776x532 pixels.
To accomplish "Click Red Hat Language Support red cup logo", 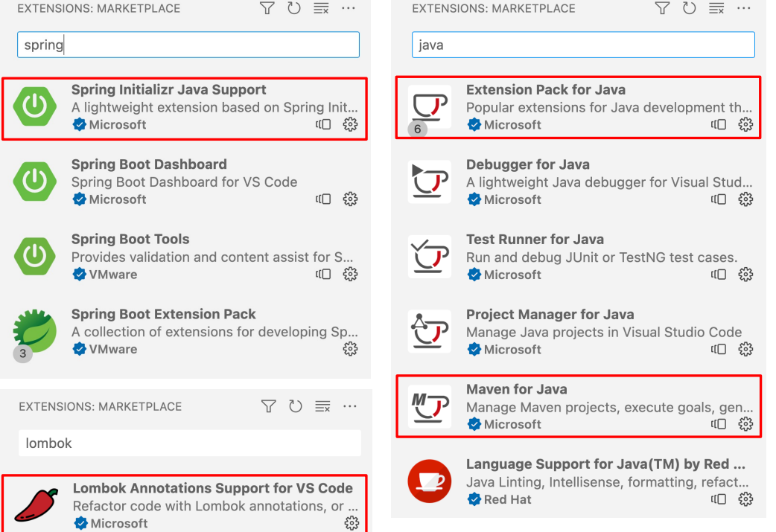I will 430,481.
